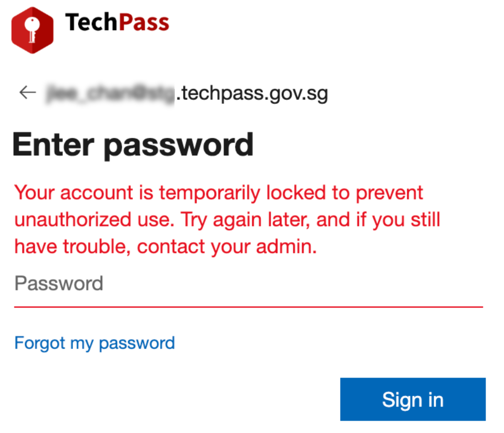
Task: Click the red TechPass key logo icon
Action: click(32, 30)
